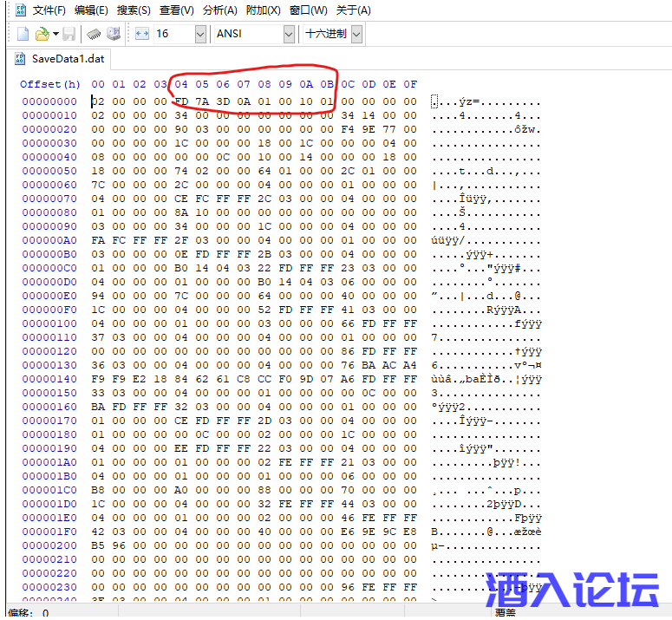The height and width of the screenshot is (620, 672).
Task: Open the ANSI character set dropdown
Action: click(x=289, y=34)
